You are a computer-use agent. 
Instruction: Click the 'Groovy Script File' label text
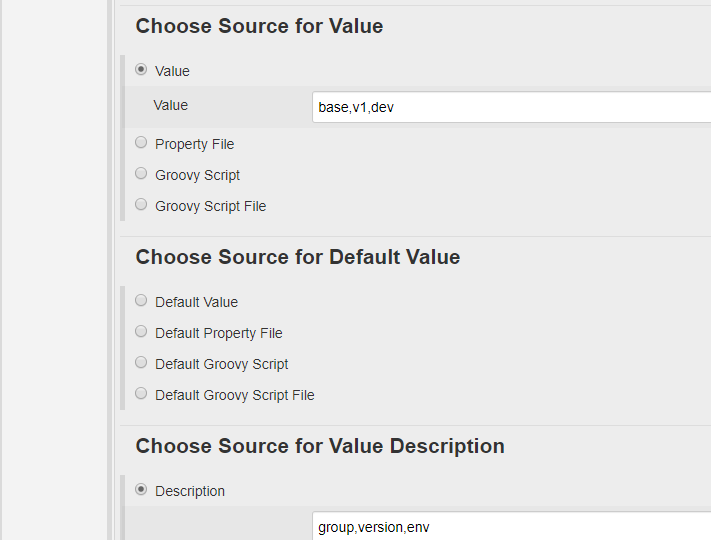(211, 206)
